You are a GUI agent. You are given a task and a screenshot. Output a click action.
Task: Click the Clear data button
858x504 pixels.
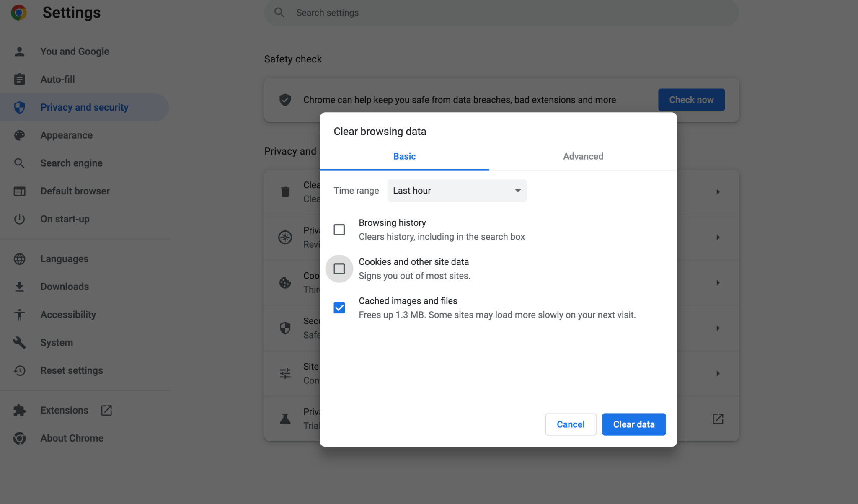point(633,424)
